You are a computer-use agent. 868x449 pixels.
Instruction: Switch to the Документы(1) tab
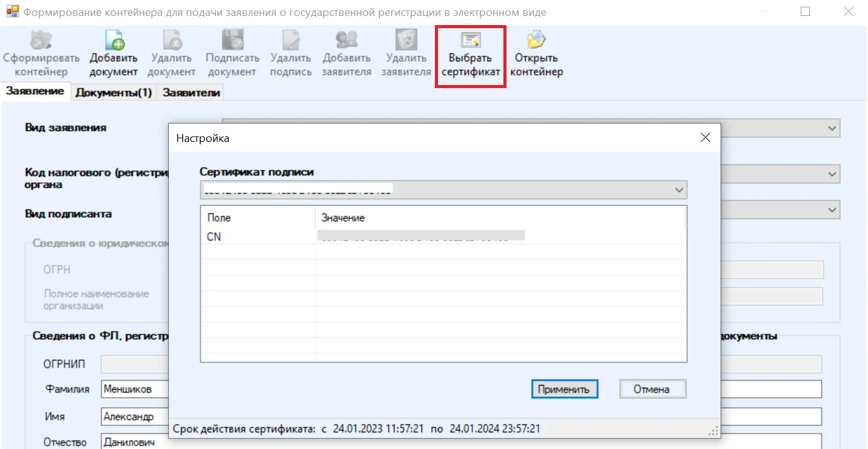113,92
